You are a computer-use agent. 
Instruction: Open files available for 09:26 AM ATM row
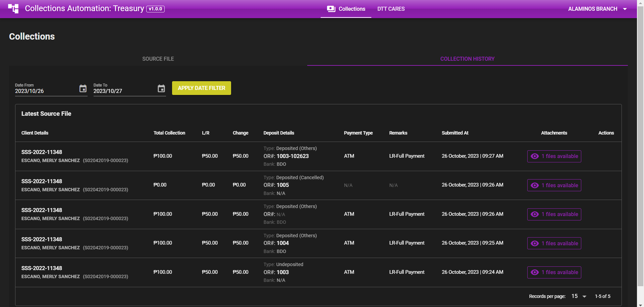click(x=554, y=214)
